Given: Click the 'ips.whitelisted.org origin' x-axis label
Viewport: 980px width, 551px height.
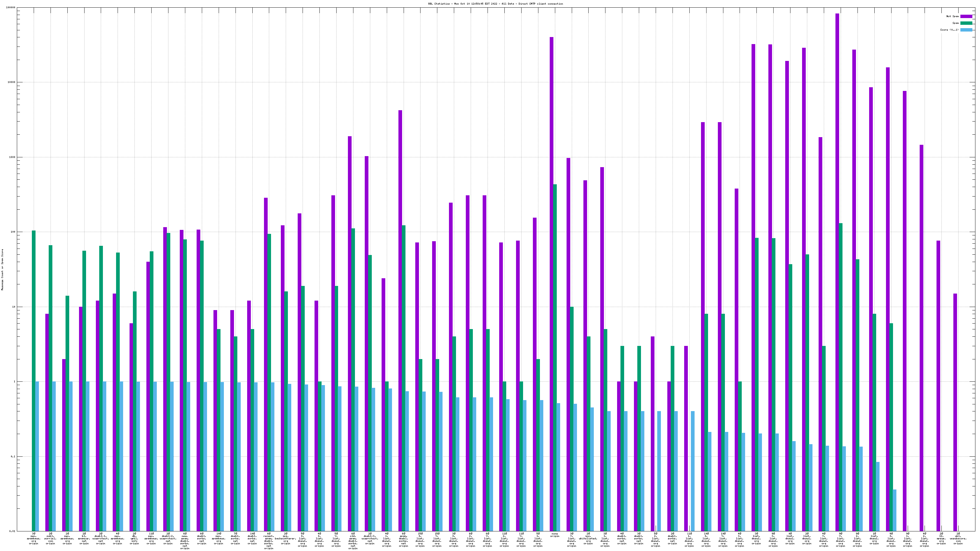Looking at the screenshot, I should (x=588, y=538).
